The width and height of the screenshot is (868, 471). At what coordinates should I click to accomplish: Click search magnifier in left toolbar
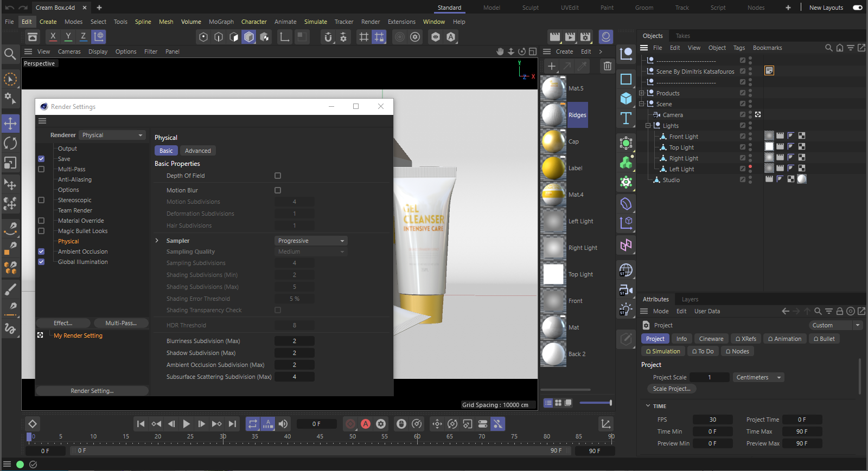(x=10, y=54)
